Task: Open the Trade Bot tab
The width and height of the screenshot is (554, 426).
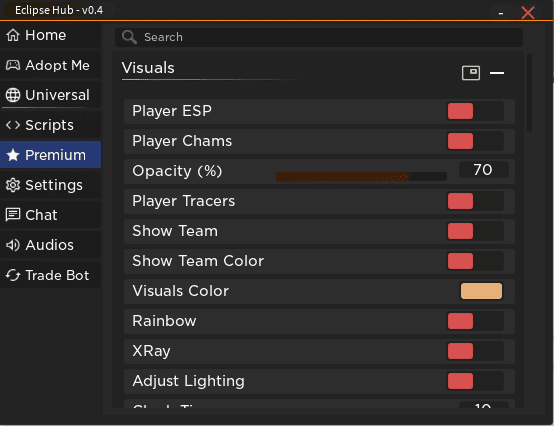Action: [51, 275]
